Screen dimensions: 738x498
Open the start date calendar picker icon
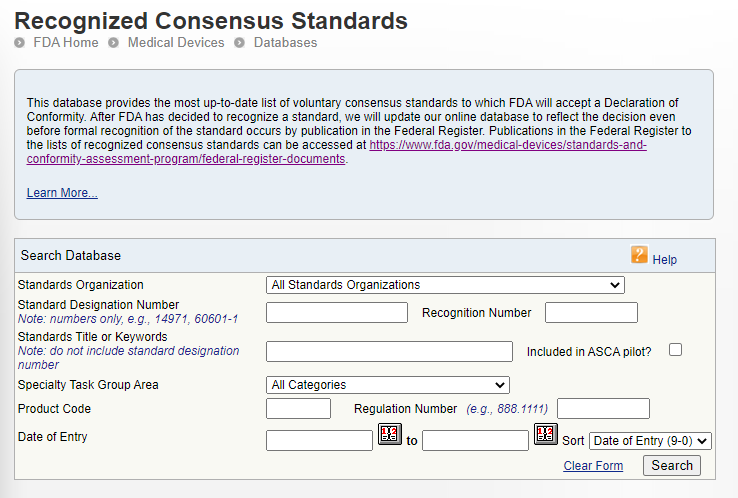coord(389,435)
